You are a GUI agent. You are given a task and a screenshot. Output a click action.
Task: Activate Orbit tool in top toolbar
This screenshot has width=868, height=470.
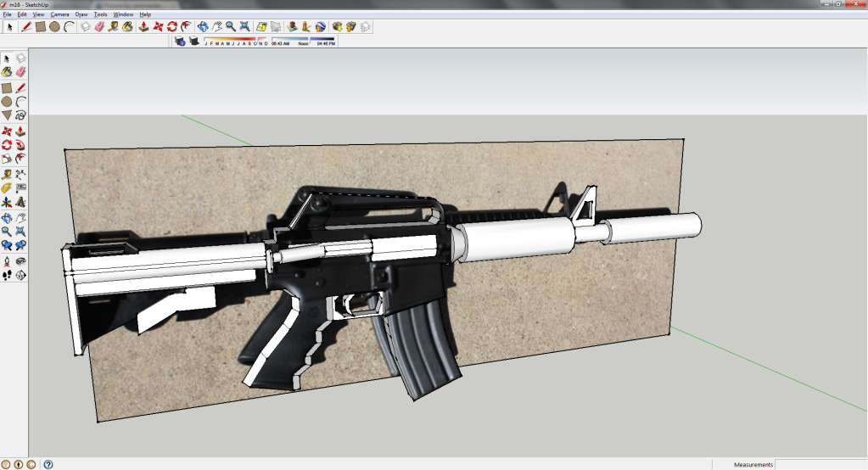click(x=203, y=26)
